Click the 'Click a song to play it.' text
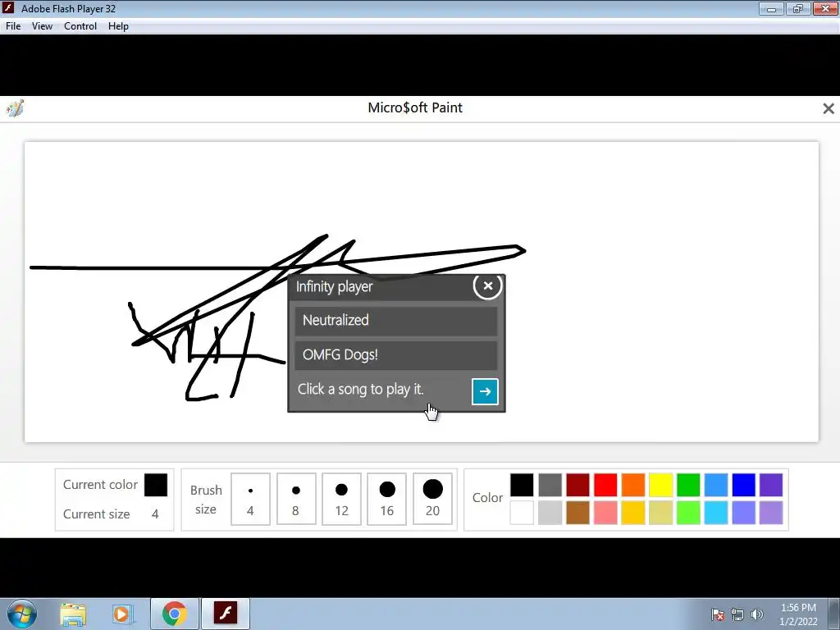 361,390
